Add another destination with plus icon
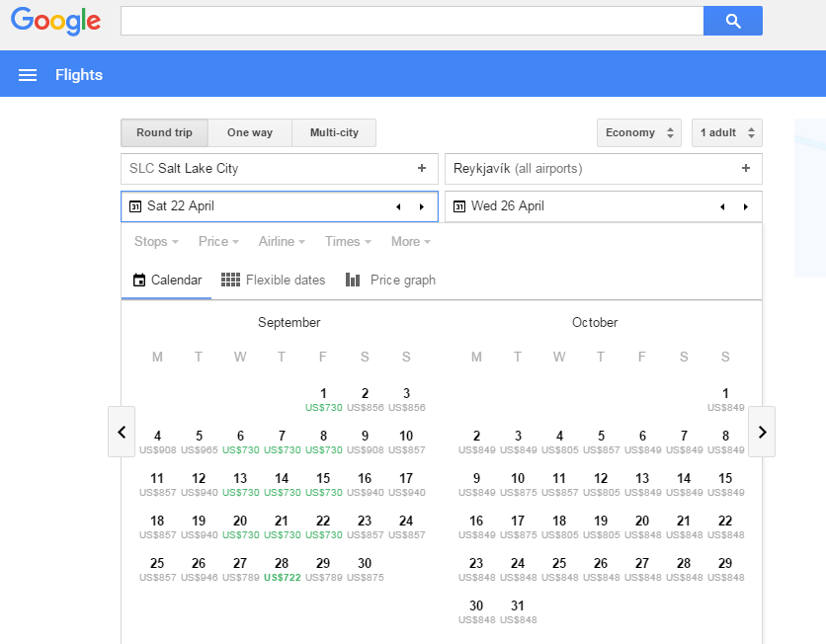The width and height of the screenshot is (826, 644). 746,169
